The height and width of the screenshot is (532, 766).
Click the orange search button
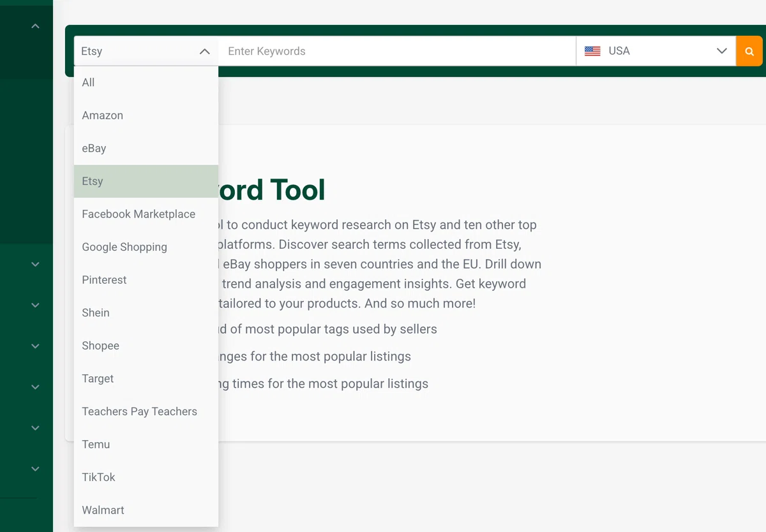749,51
